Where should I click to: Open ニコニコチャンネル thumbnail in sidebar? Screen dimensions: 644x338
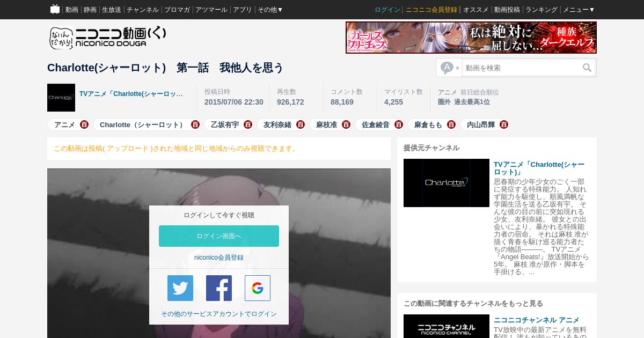pyautogui.click(x=447, y=326)
